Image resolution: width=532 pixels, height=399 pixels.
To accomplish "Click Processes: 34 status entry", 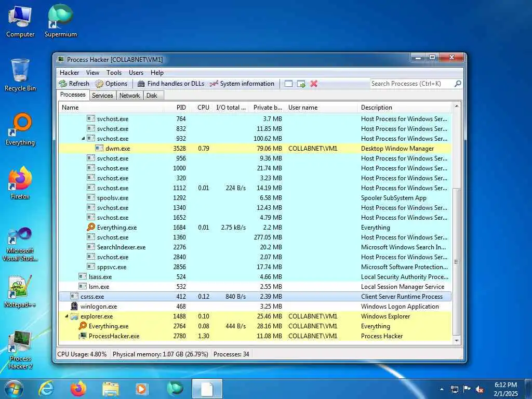I will coord(231,354).
